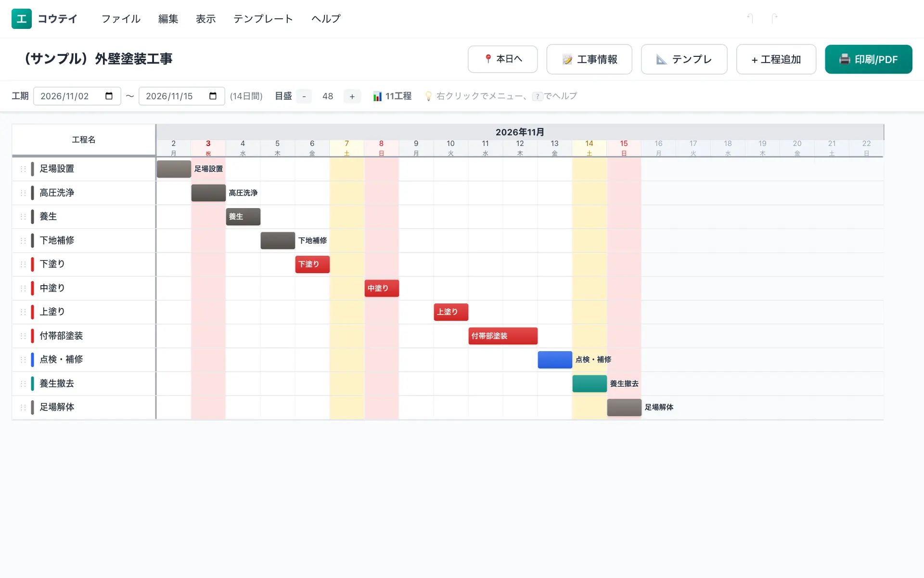Click the redo arrow icon
Screen dimensions: 924x578
tap(774, 18)
